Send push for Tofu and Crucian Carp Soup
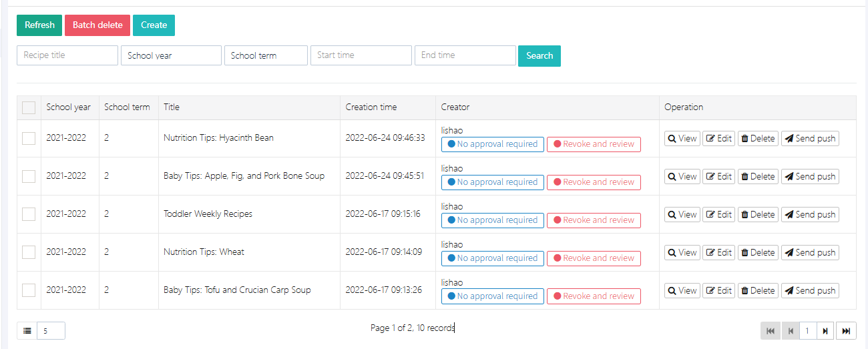Viewport: 868px width, 349px height. (810, 291)
